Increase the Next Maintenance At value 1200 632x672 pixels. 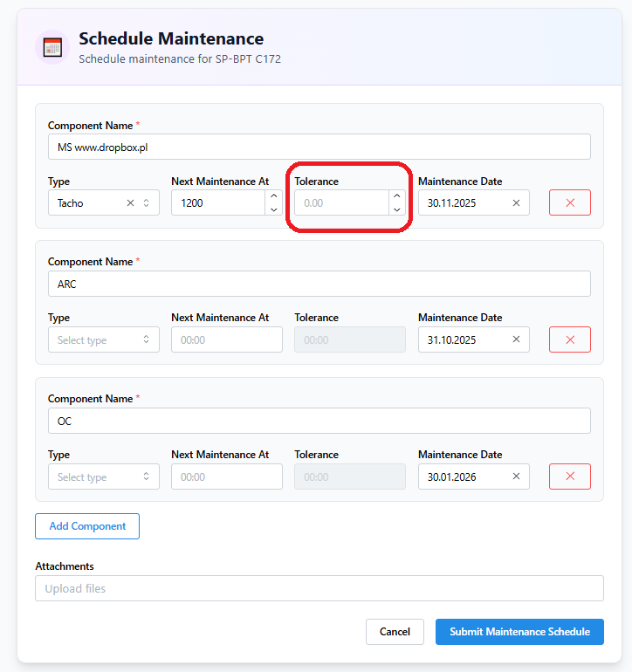(x=273, y=196)
